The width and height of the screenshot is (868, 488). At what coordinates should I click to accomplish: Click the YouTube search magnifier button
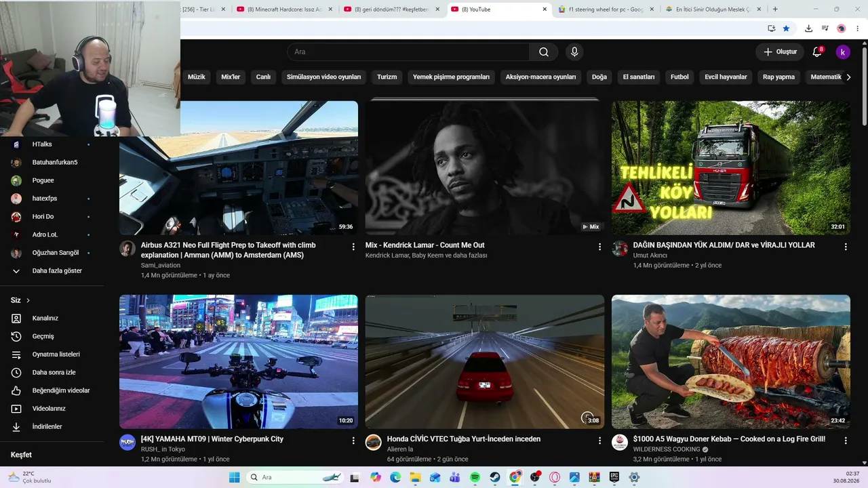544,52
